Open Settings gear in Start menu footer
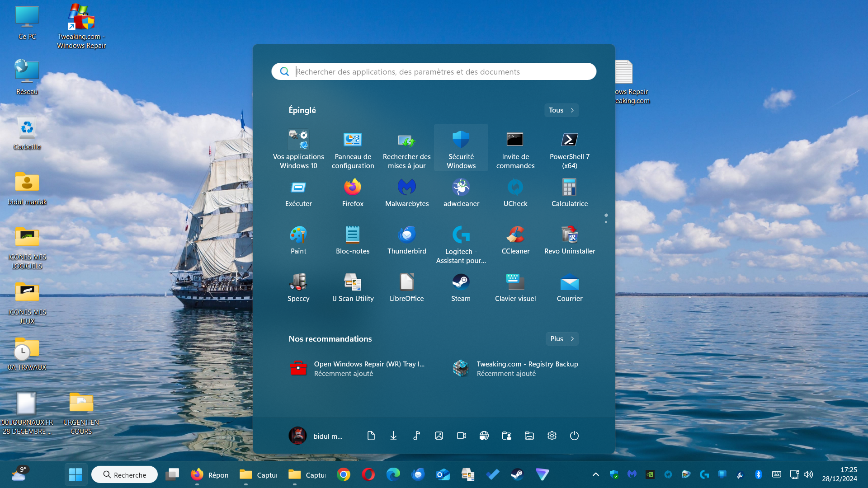The height and width of the screenshot is (488, 868). (552, 436)
